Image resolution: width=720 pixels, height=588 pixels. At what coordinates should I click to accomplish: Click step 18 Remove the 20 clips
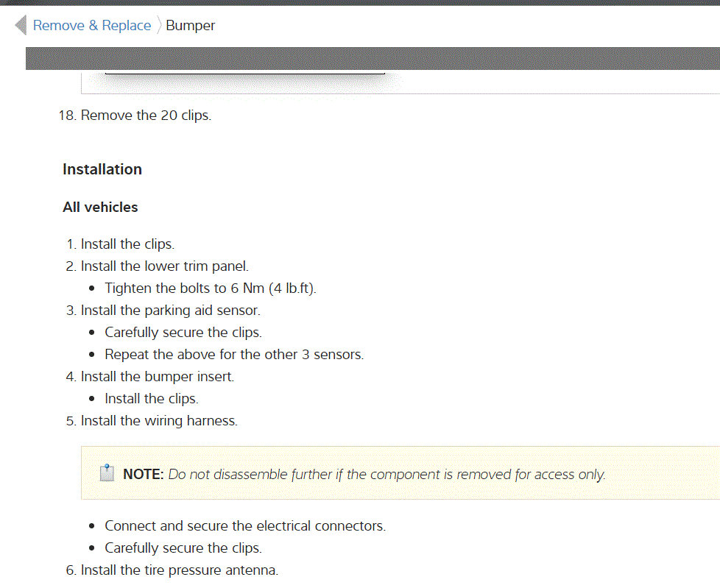[146, 116]
